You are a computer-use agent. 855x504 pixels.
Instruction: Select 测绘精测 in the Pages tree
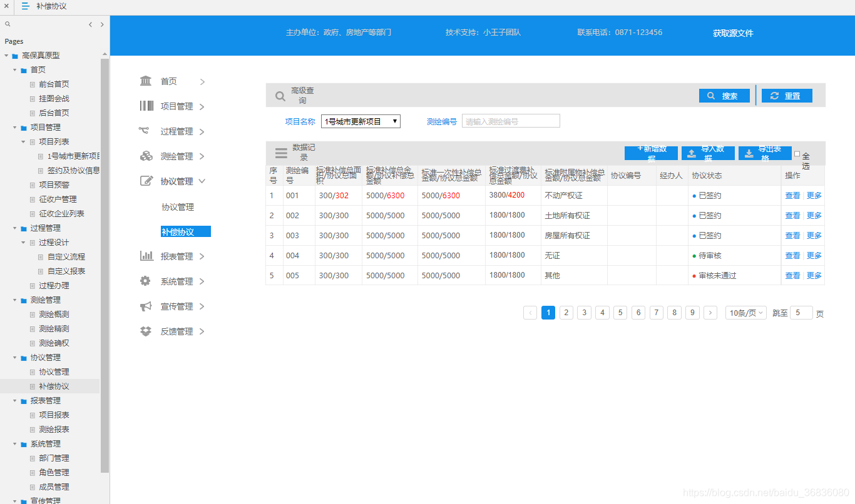click(x=54, y=329)
